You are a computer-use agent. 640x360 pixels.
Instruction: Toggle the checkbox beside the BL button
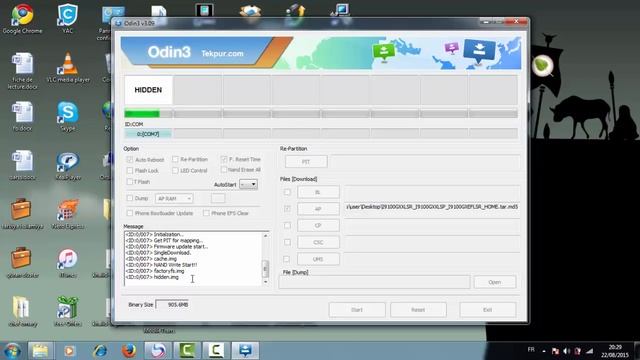click(x=287, y=192)
